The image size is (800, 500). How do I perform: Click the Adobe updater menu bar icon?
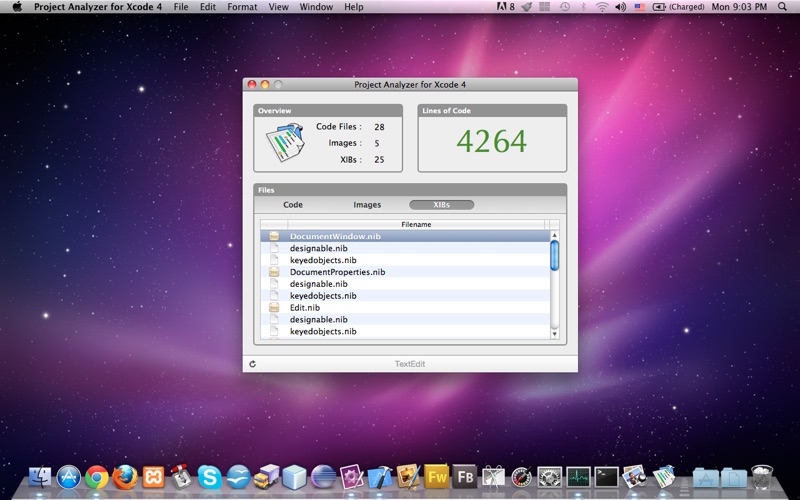coord(505,7)
